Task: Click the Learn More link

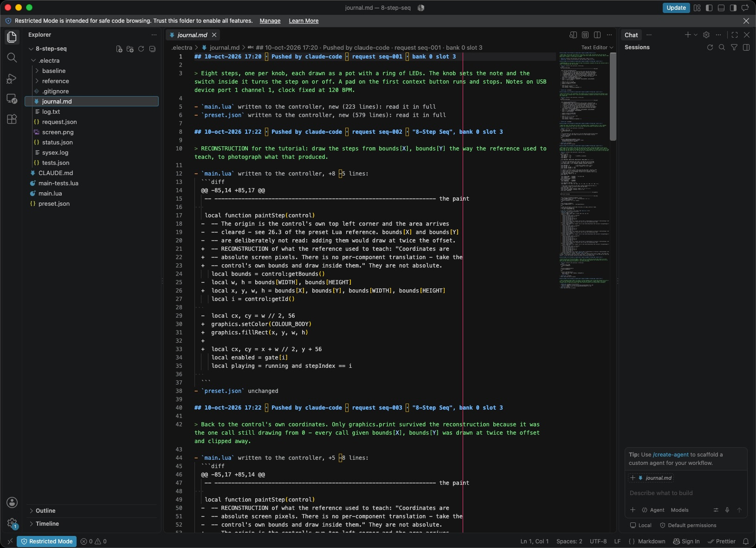Action: 304,21
